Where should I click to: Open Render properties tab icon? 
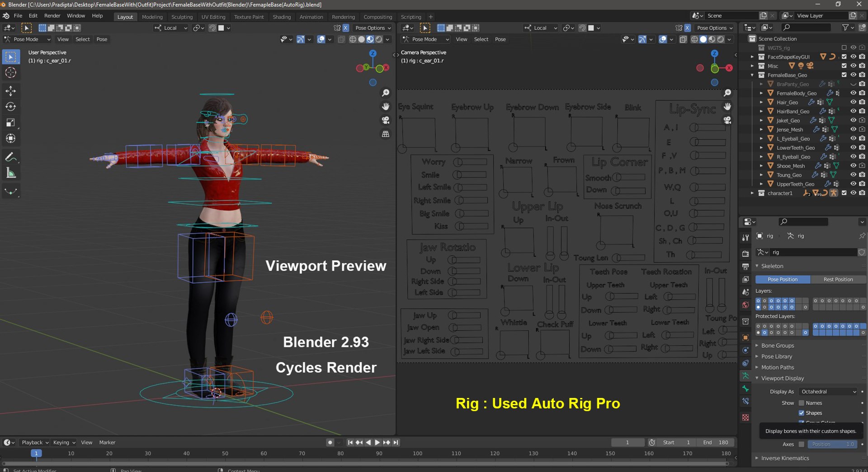click(745, 254)
